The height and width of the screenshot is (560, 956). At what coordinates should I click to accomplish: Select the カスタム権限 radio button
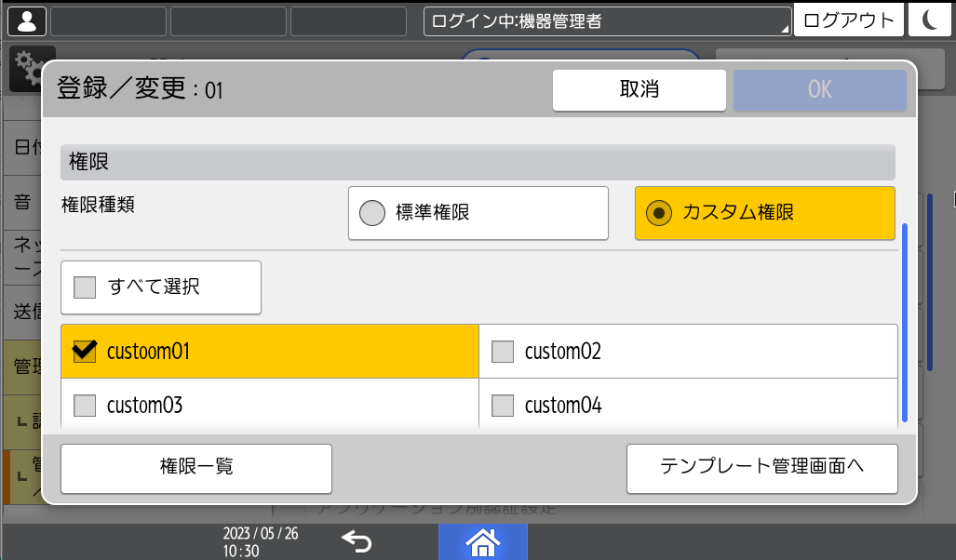(763, 212)
